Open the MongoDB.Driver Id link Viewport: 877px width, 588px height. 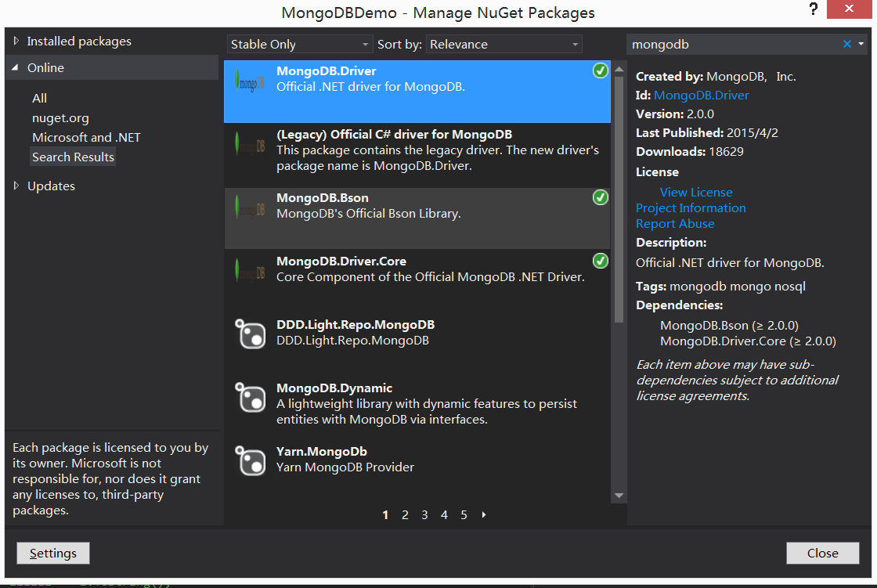pyautogui.click(x=702, y=96)
